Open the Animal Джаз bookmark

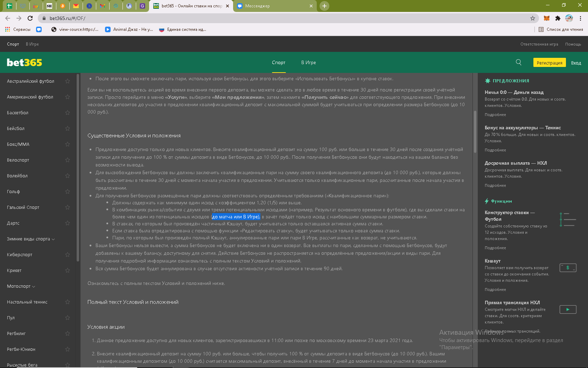[129, 29]
